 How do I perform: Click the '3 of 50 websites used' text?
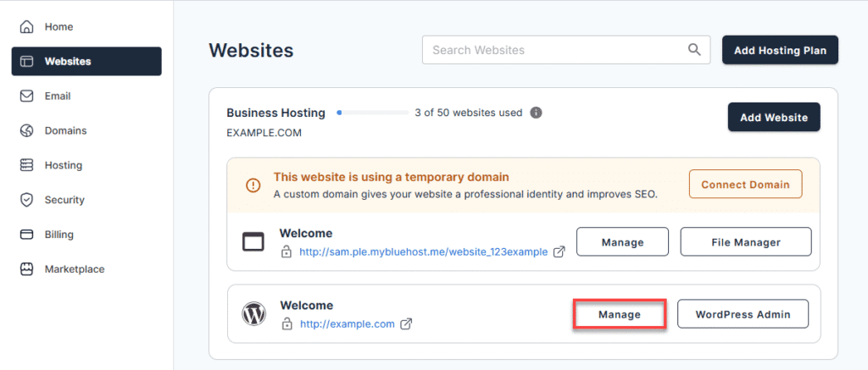[x=468, y=113]
